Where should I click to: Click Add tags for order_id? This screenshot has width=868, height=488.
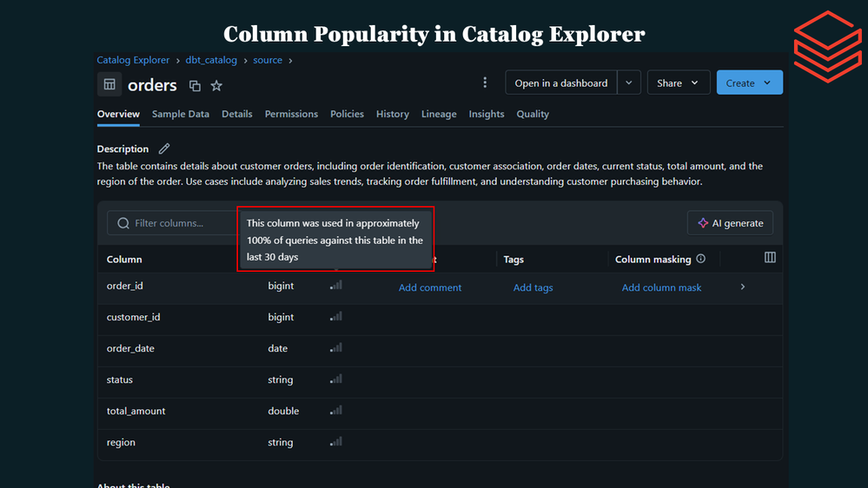(x=533, y=287)
